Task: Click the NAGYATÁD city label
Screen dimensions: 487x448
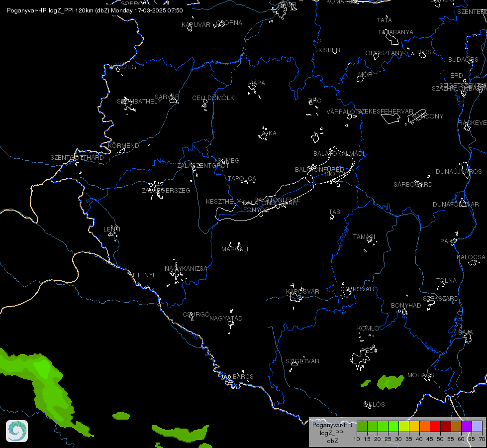Action: (x=226, y=319)
